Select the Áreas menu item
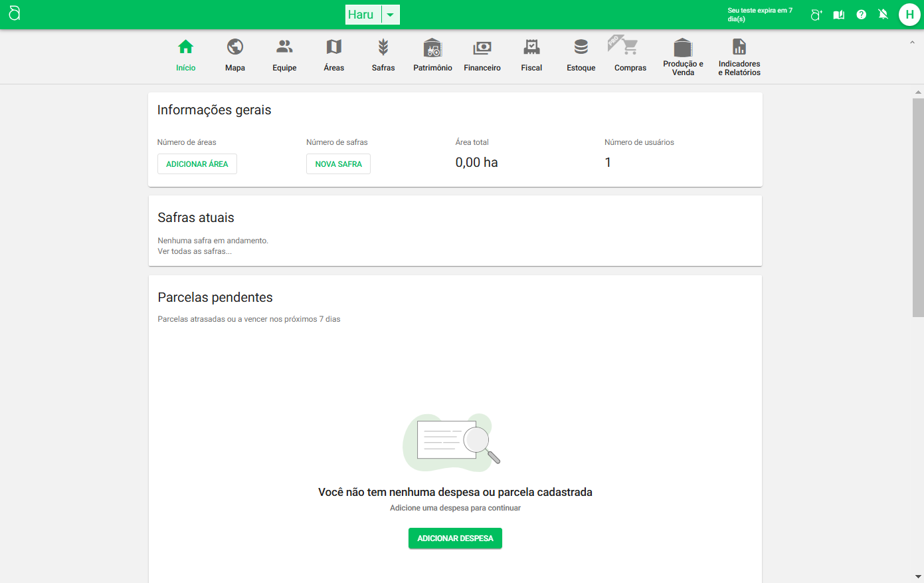Image resolution: width=924 pixels, height=583 pixels. pos(333,55)
